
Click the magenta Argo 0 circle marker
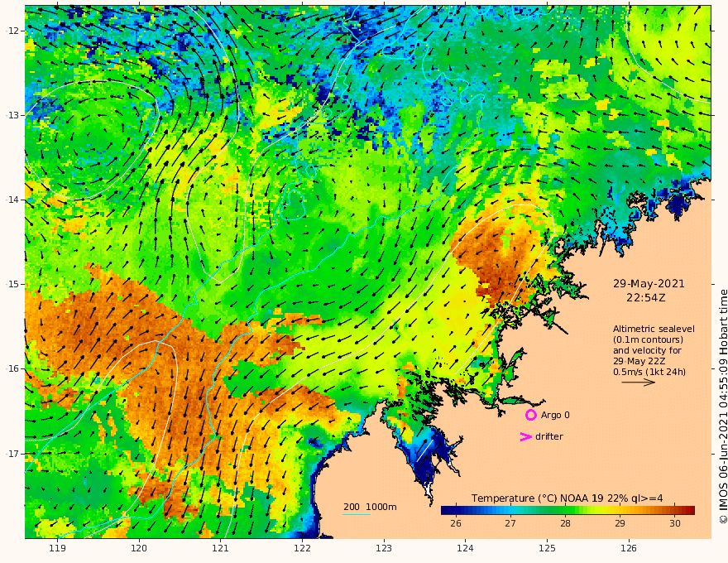(530, 415)
